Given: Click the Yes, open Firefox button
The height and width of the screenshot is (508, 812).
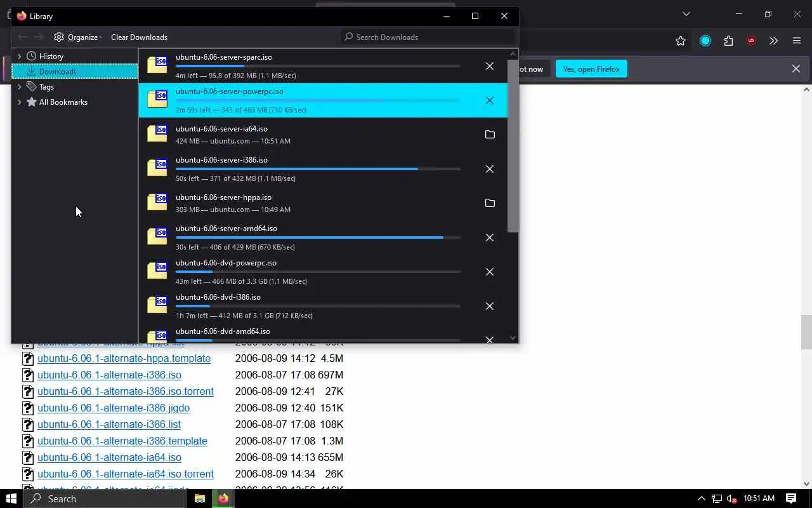Looking at the screenshot, I should (591, 69).
